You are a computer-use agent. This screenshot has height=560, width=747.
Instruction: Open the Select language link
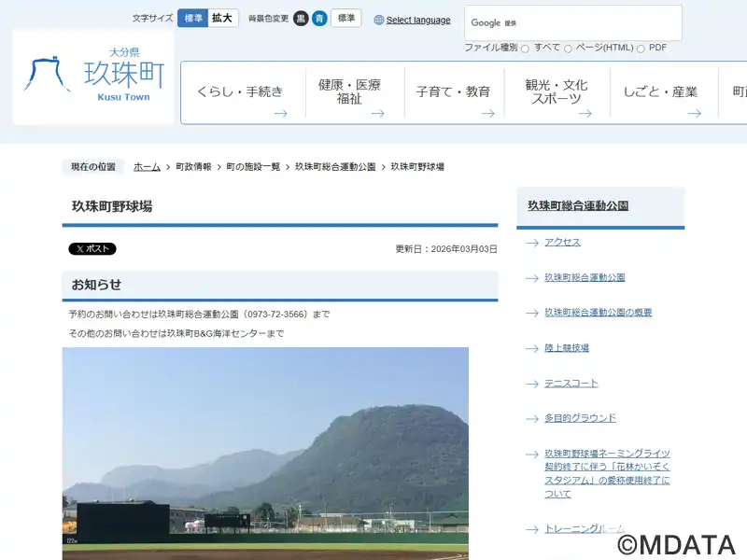point(417,20)
